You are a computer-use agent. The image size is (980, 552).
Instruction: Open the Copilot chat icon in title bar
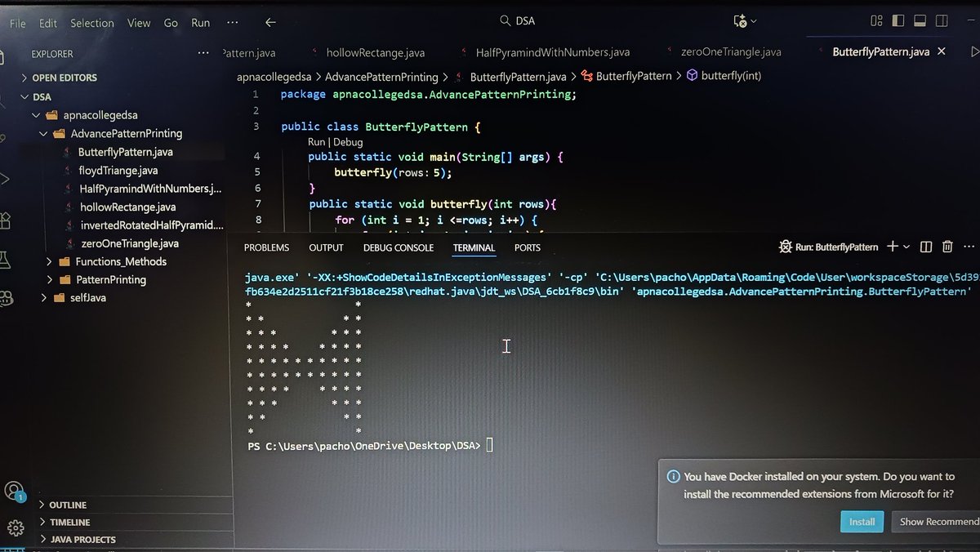[x=740, y=21]
